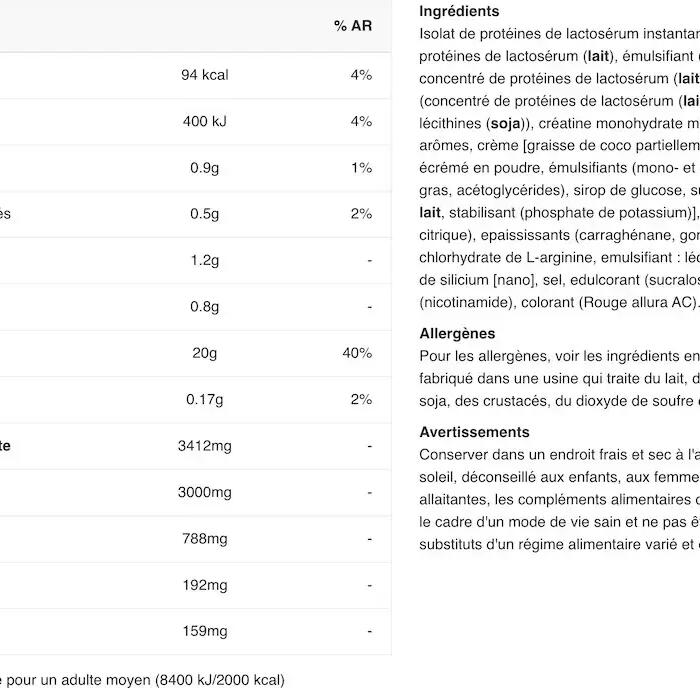
Task: Select the 1.2g table value
Action: (204, 260)
